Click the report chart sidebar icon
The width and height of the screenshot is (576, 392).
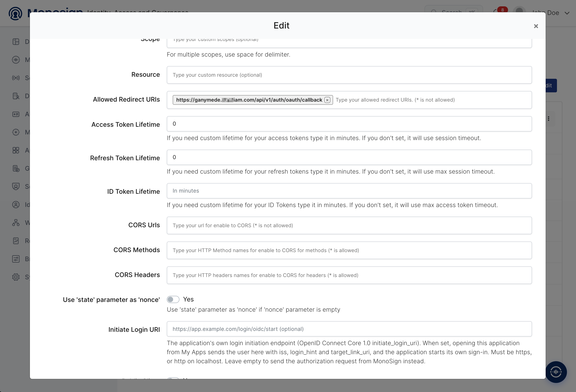click(16, 241)
